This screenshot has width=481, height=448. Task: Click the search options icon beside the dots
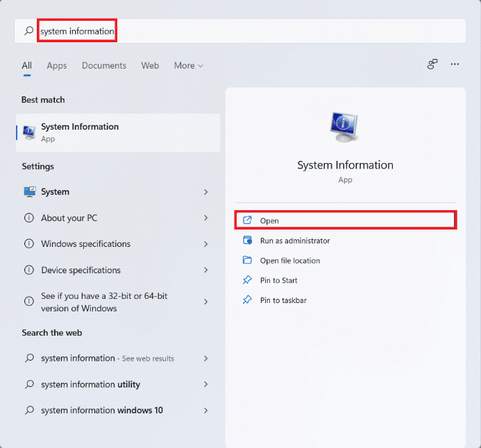432,64
